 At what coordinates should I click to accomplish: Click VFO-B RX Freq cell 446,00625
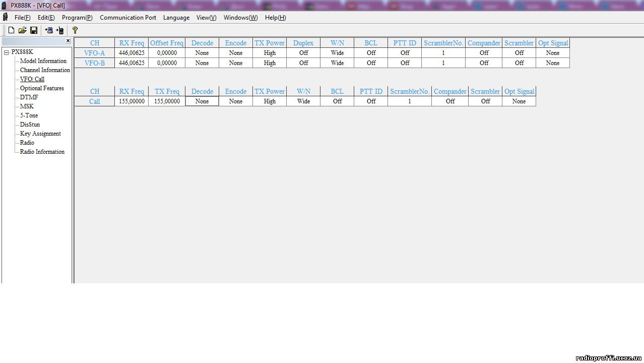[132, 63]
